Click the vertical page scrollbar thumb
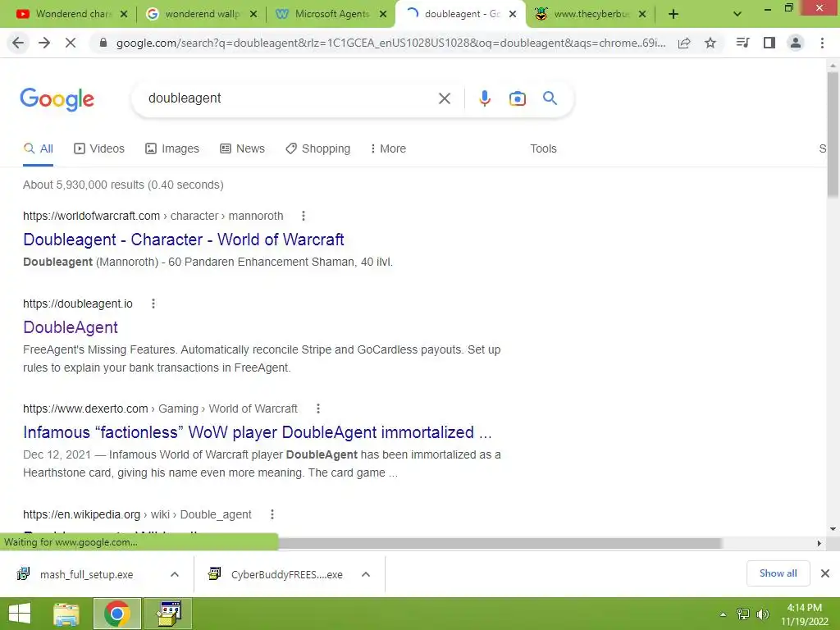This screenshot has width=840, height=630. tap(833, 134)
